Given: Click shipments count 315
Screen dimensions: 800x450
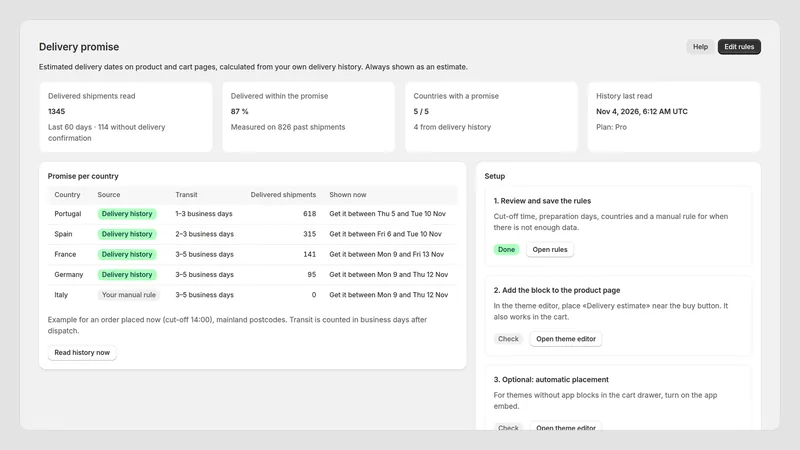Looking at the screenshot, I should tap(310, 234).
